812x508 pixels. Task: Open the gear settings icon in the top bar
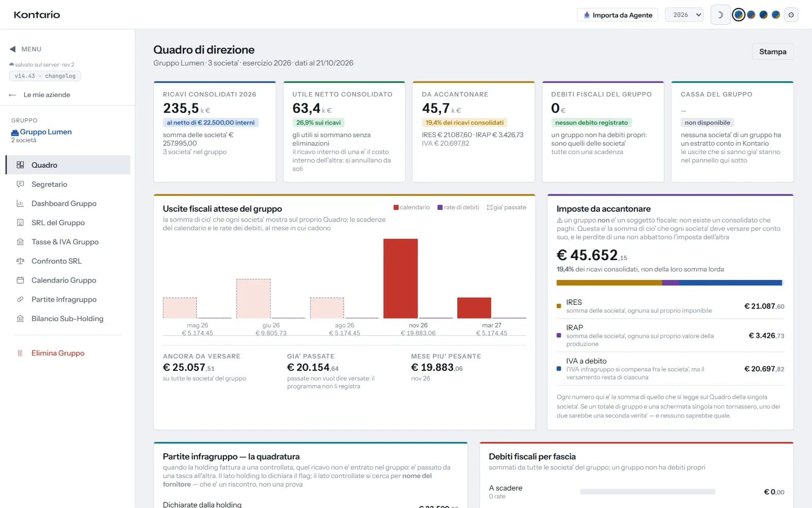point(791,15)
